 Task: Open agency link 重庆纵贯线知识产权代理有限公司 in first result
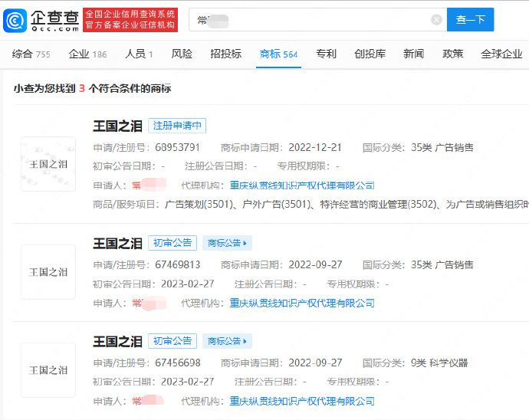[302, 185]
